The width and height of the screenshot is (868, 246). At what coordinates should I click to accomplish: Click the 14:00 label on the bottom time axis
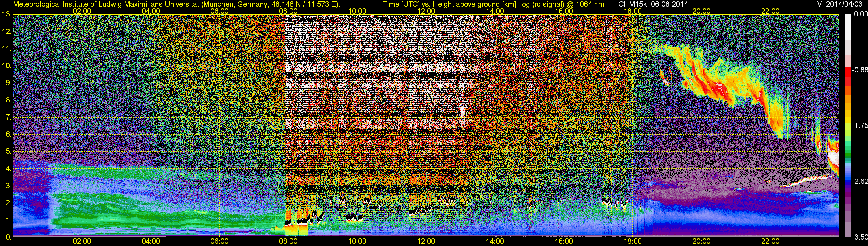click(x=495, y=241)
